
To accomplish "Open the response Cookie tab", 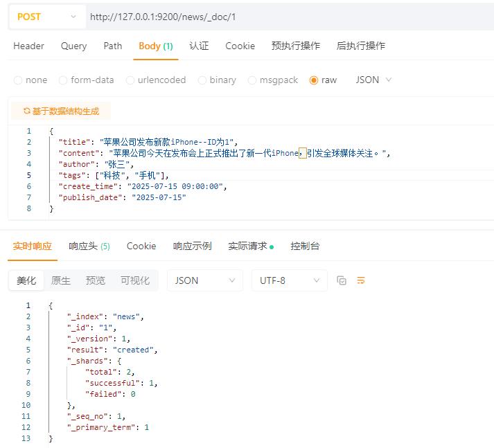I will [141, 246].
